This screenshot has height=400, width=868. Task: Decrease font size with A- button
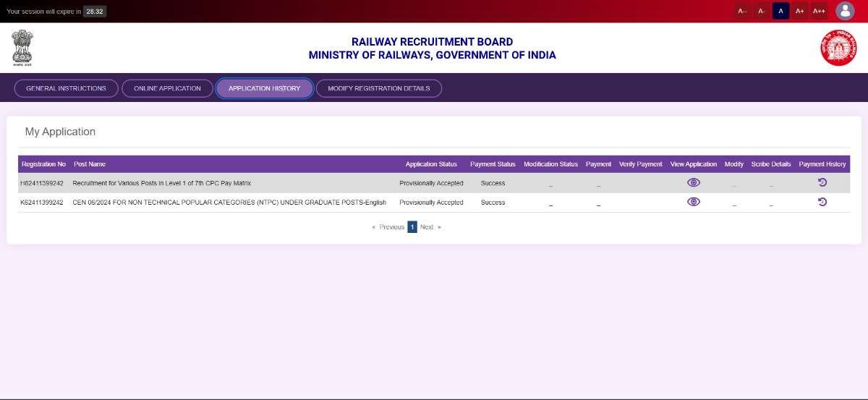pos(761,11)
